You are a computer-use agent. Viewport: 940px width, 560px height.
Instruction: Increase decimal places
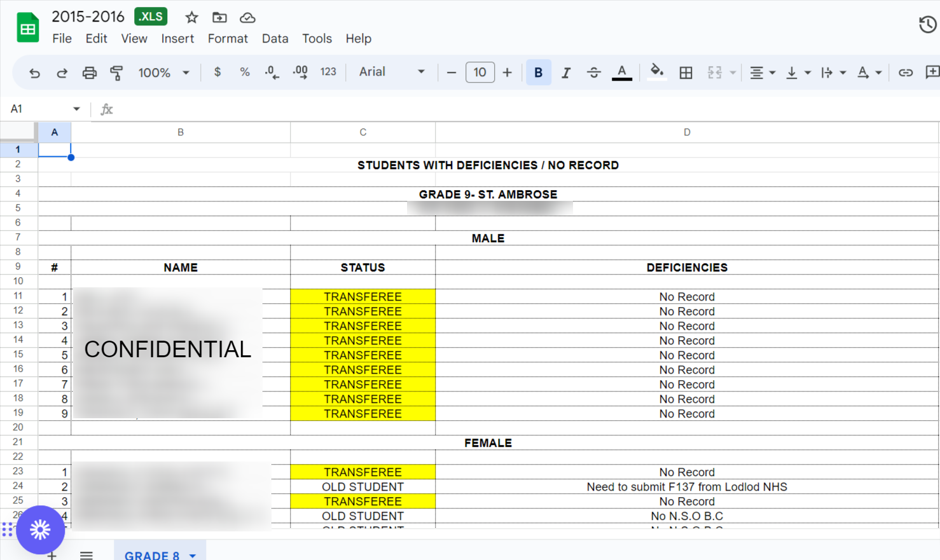tap(300, 72)
